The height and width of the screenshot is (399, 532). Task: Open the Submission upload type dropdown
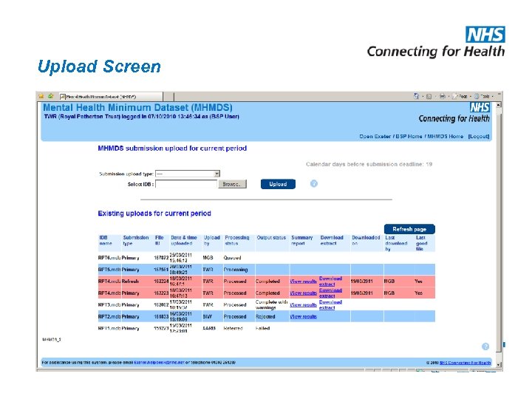pyautogui.click(x=188, y=174)
